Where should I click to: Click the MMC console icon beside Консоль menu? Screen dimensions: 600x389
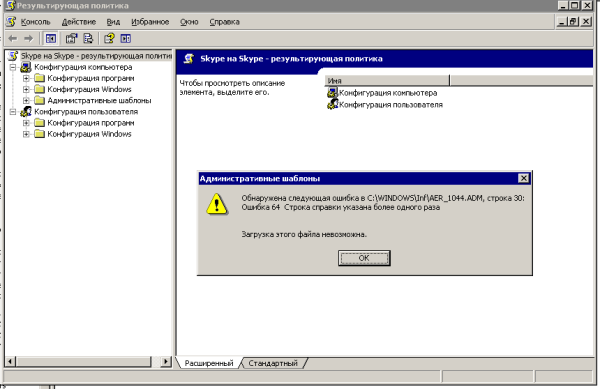(11, 22)
